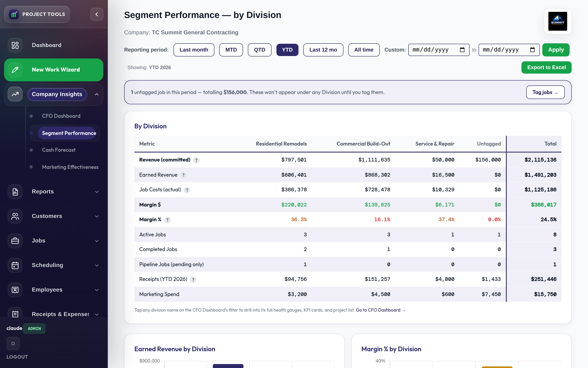Click the total revenue value $2,115,136
This screenshot has height=368, width=588.
(540, 160)
